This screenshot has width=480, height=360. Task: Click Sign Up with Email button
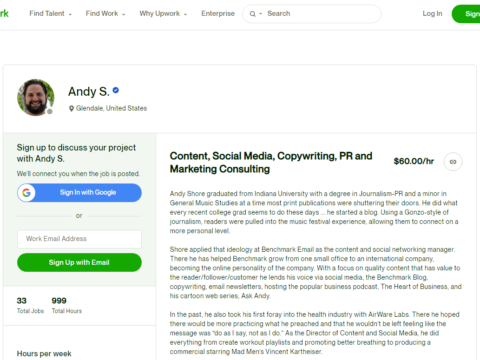click(x=79, y=262)
